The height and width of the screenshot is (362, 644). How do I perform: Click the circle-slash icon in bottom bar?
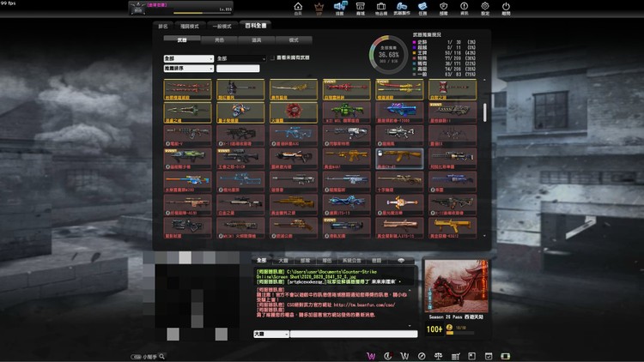pyautogui.click(x=422, y=356)
